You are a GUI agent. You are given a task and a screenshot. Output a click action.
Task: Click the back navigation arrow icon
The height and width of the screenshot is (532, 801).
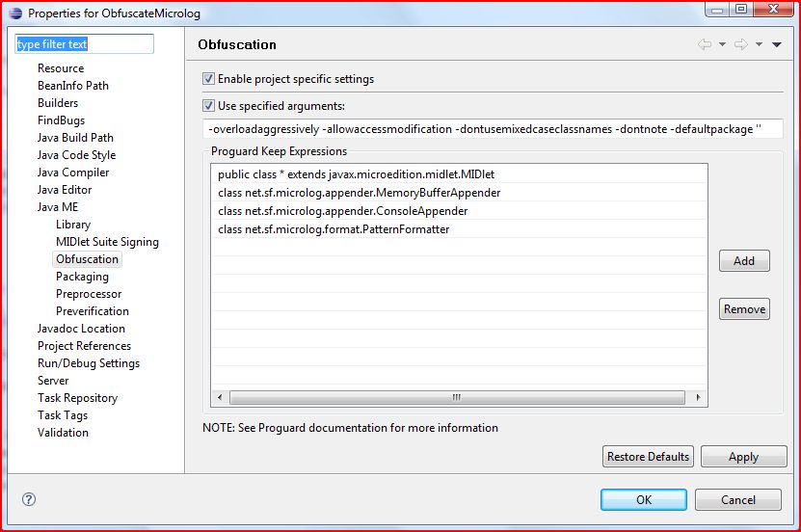pos(705,44)
